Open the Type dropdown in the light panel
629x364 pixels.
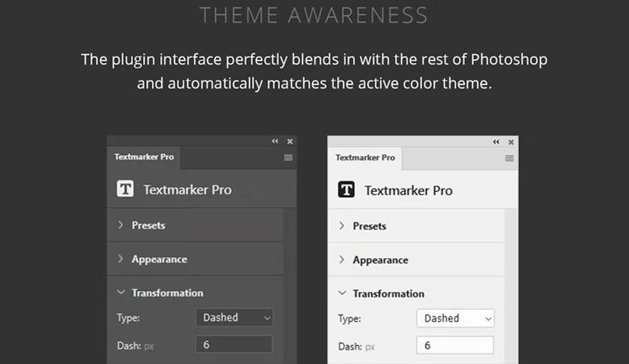455,318
